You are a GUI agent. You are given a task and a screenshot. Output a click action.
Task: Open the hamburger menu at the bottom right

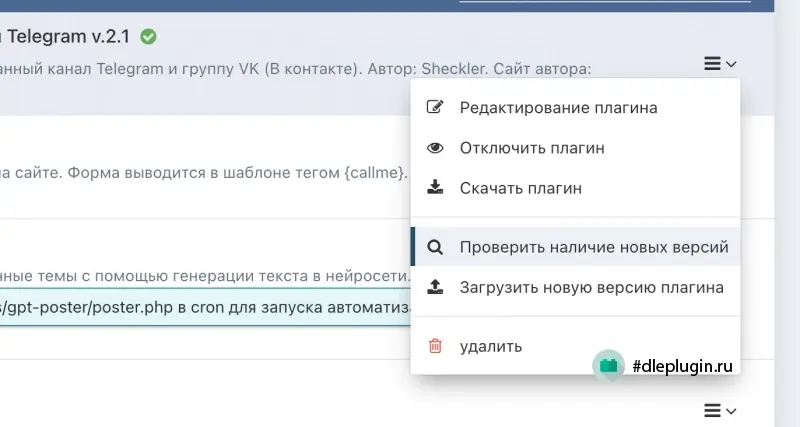click(x=720, y=411)
